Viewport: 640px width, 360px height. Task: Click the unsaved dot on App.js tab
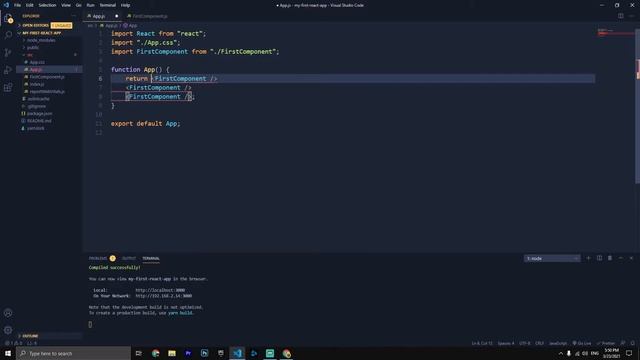coord(116,16)
